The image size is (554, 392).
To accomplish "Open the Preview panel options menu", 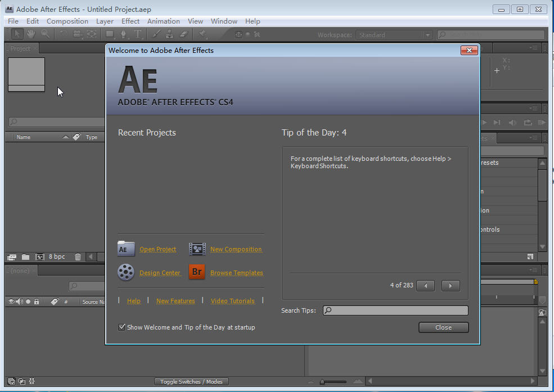I will (533, 108).
